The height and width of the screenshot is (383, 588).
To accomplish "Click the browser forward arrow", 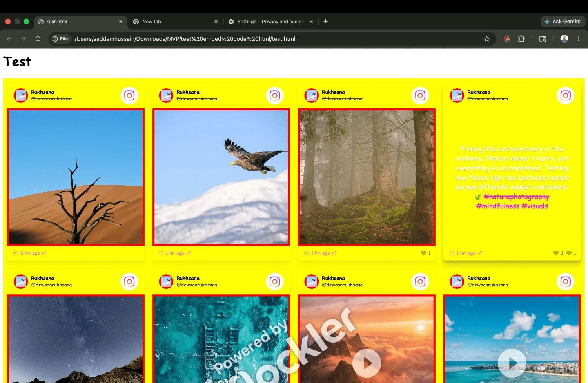I will click(x=24, y=39).
